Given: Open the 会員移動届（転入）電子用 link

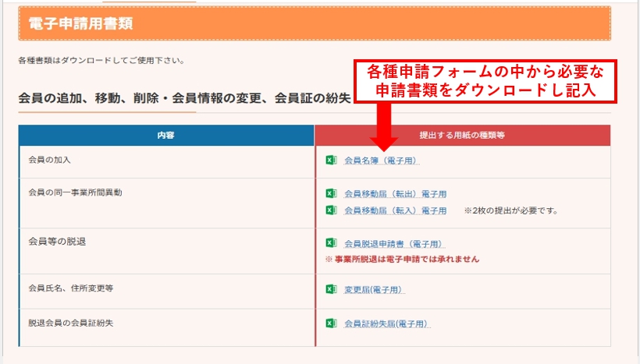Looking at the screenshot, I should coord(395,210).
